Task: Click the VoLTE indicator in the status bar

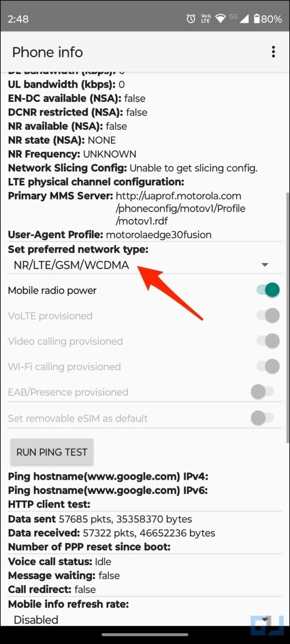Action: pyautogui.click(x=205, y=18)
